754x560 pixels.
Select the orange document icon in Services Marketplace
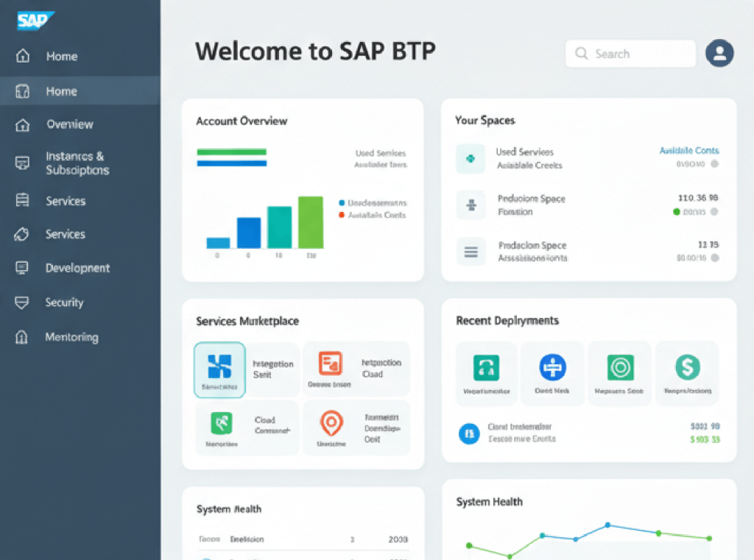[330, 364]
